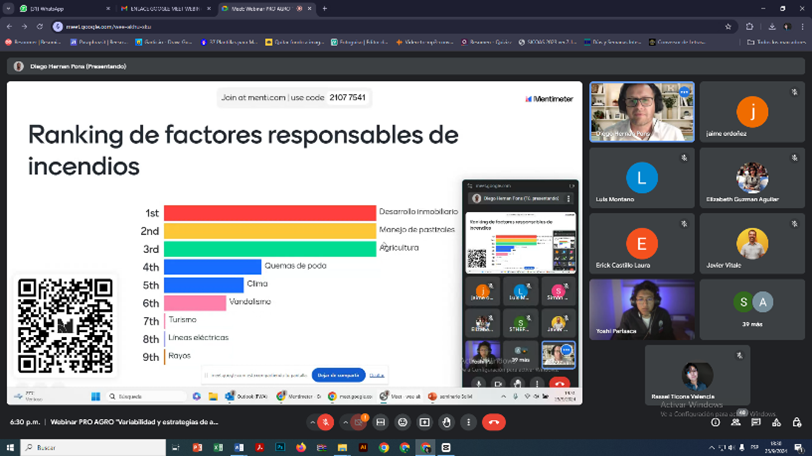Screen dimensions: 812x456
Task: Click 'Dejar de compartir' blue button on slide
Action: click(339, 375)
